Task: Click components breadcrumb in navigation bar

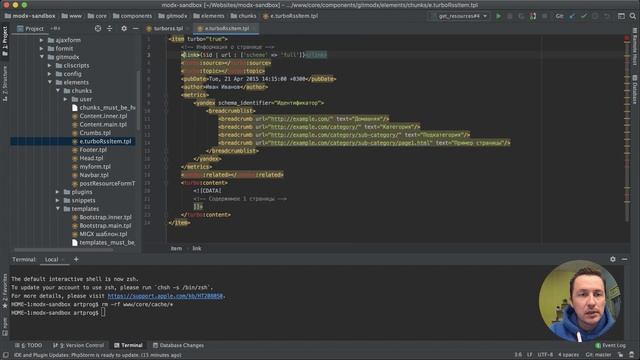Action: click(132, 16)
